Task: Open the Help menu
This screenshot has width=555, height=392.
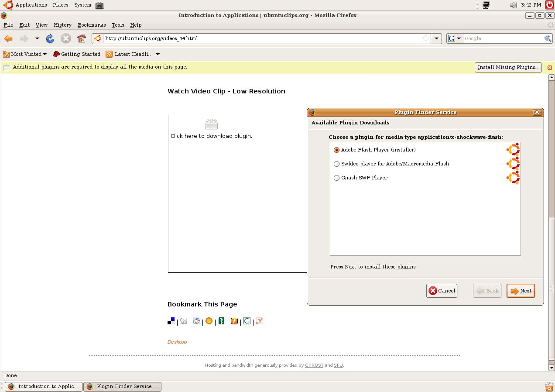Action: (x=136, y=25)
